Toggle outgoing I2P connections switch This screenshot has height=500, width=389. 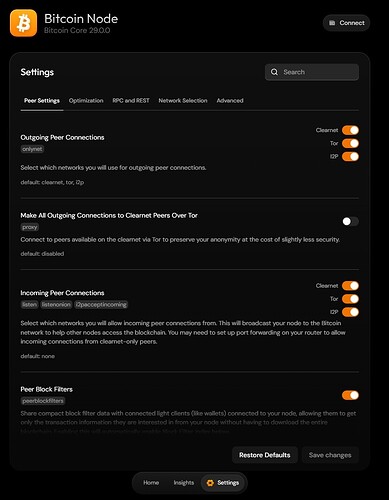350,156
